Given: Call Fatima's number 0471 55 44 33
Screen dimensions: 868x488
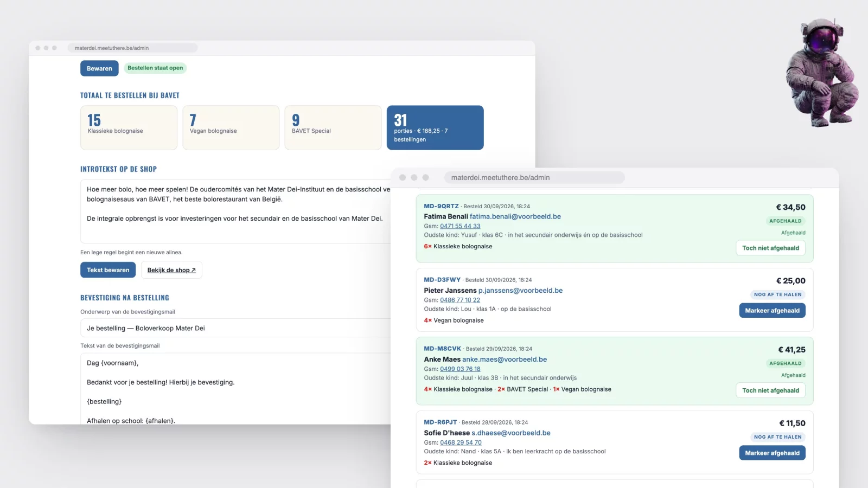Looking at the screenshot, I should point(460,226).
